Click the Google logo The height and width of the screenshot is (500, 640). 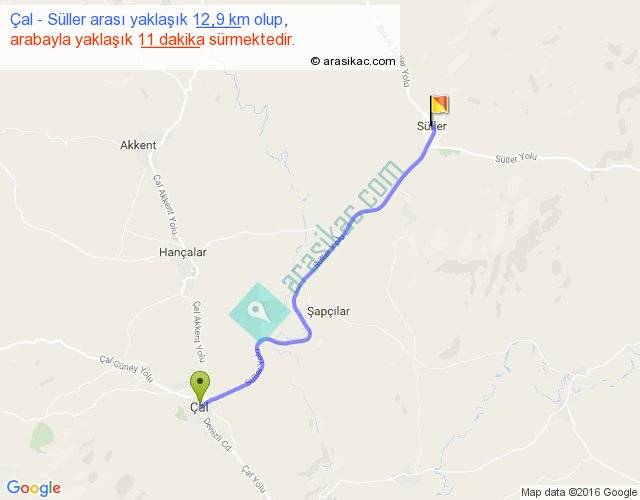(34, 488)
